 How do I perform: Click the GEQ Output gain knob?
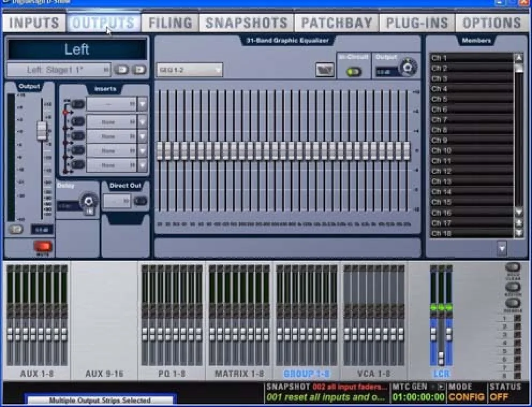point(407,67)
